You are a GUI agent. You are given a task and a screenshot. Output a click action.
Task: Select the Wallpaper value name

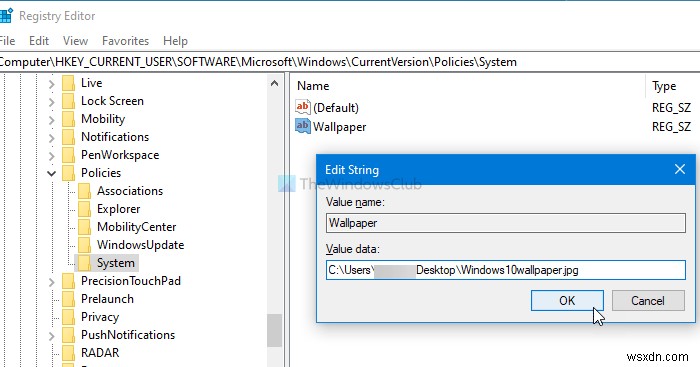click(x=339, y=127)
